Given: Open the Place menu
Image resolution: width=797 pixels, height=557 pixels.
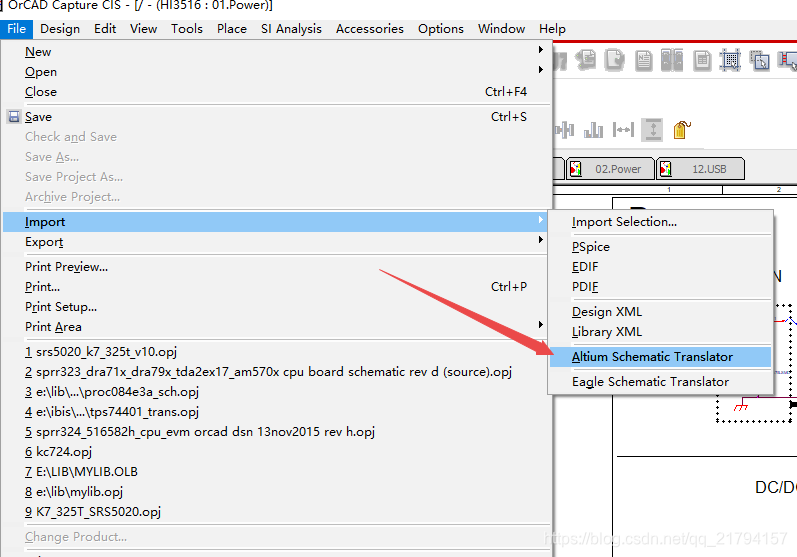Looking at the screenshot, I should pyautogui.click(x=232, y=29).
